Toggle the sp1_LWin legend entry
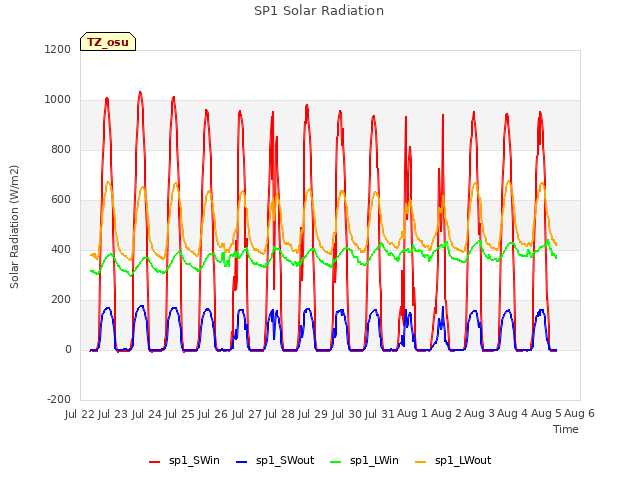Image resolution: width=640 pixels, height=480 pixels. click(364, 461)
